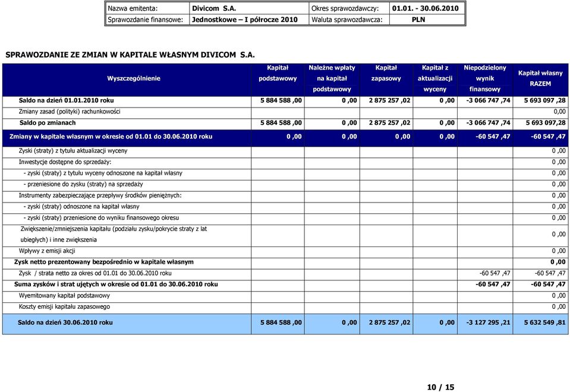Click 'Nazwa emitenta:' label

[x=133, y=8]
